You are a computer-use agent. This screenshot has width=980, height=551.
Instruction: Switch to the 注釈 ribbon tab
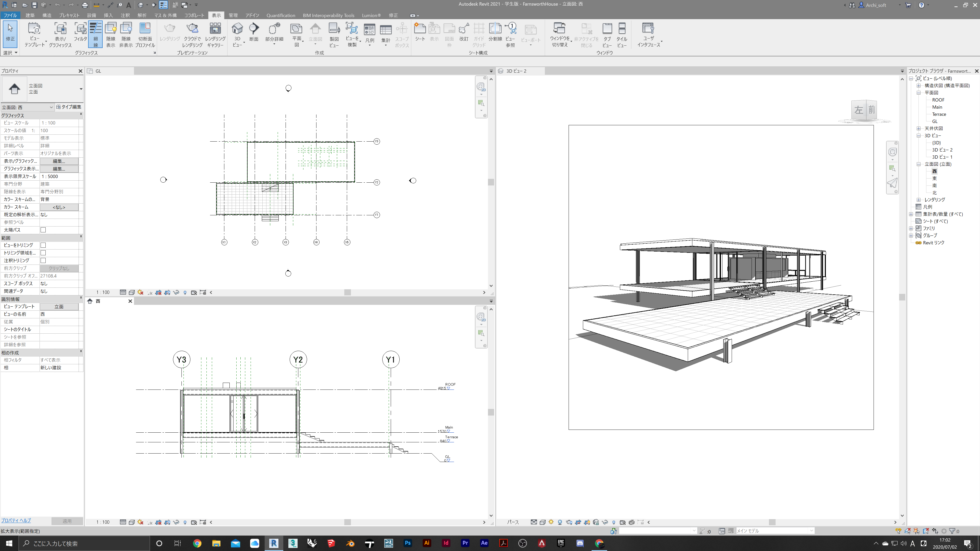[x=125, y=15]
